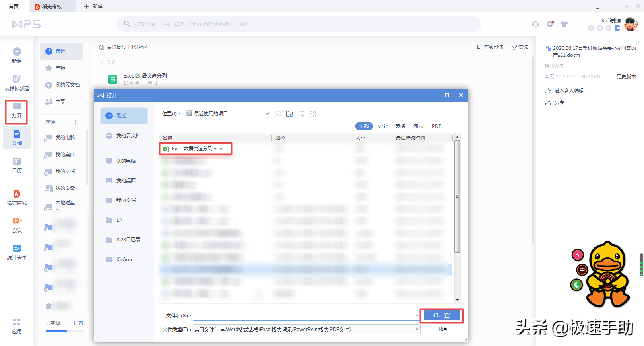
Task: Open the 日历 calendar icon
Action: pos(17,161)
